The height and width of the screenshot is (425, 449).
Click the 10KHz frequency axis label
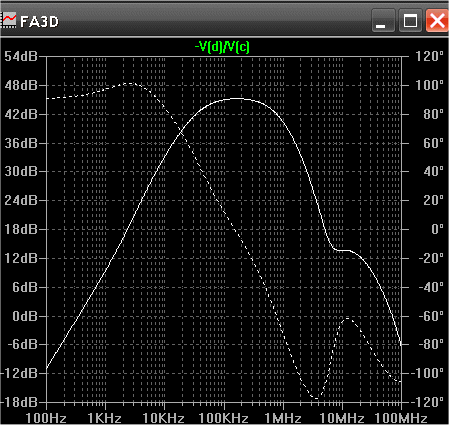pos(164,418)
